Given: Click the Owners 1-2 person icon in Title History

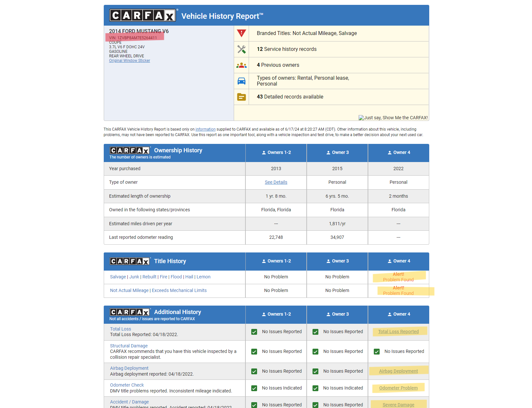Looking at the screenshot, I should coord(264,261).
